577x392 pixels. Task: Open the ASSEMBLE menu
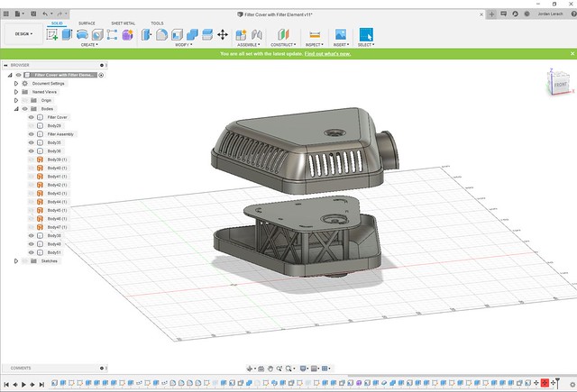point(249,45)
